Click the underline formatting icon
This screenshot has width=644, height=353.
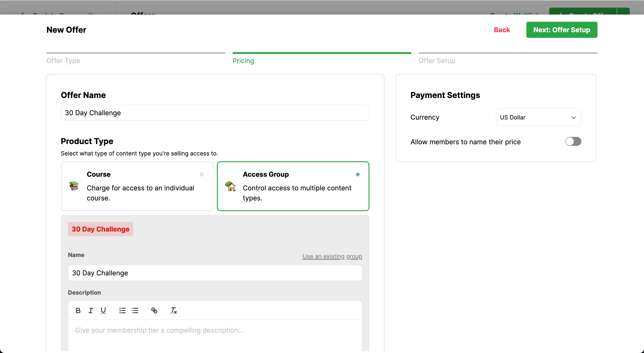103,310
